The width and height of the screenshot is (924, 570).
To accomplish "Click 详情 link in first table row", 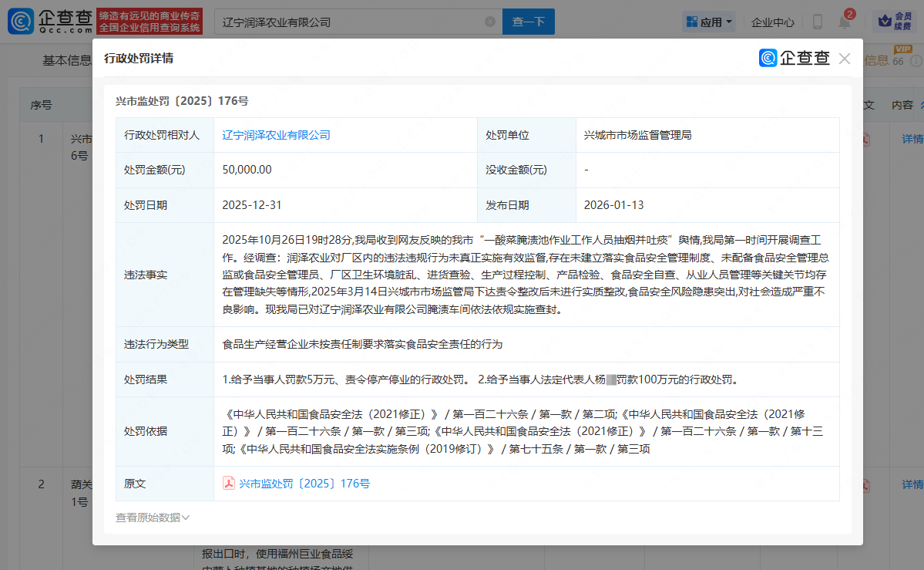I will [x=912, y=139].
